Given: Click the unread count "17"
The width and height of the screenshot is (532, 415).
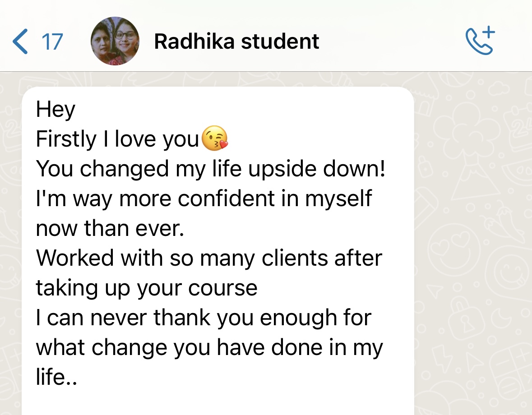Looking at the screenshot, I should coord(52,42).
